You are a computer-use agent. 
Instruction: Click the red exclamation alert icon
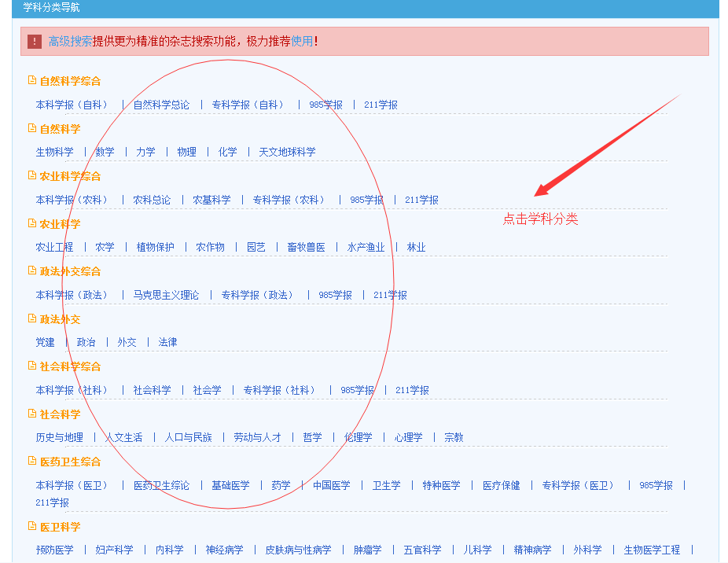[x=35, y=42]
